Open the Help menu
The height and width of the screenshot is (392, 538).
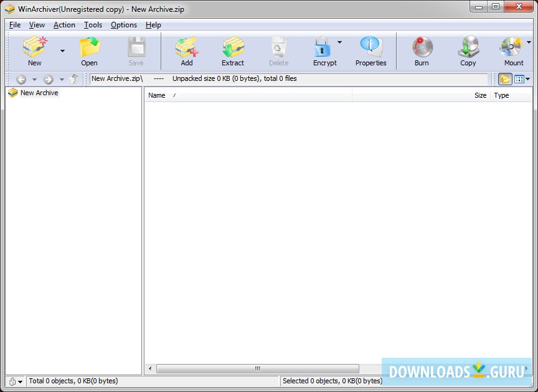(153, 25)
